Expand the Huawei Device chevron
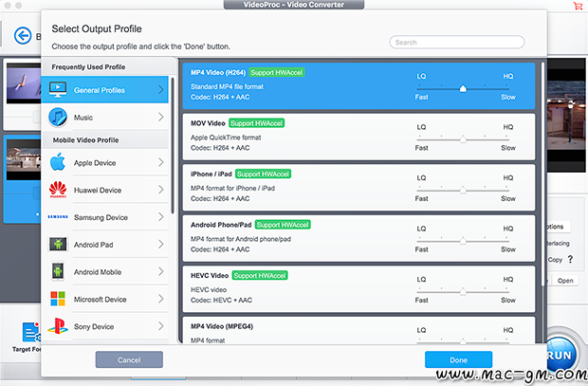The image size is (588, 386). click(x=161, y=190)
